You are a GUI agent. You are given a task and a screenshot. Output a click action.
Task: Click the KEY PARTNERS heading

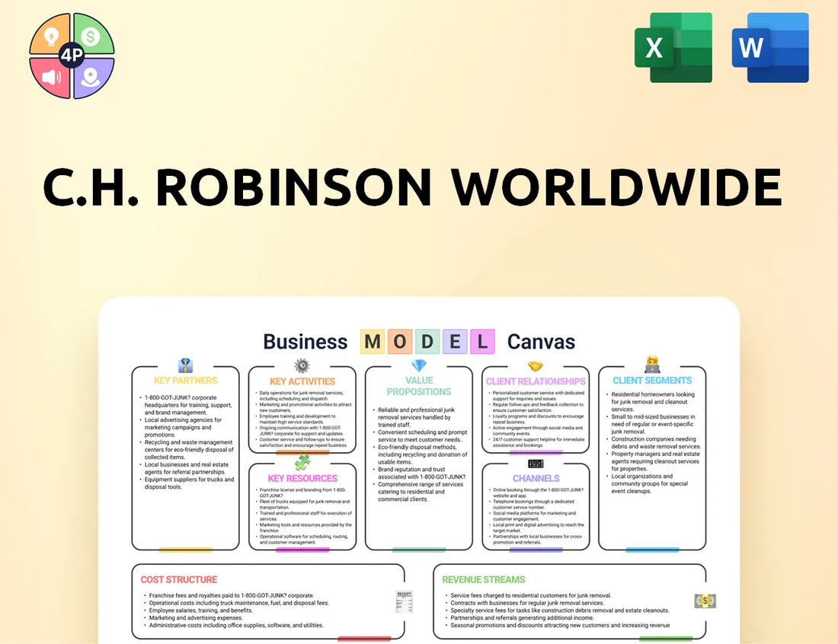coord(185,380)
